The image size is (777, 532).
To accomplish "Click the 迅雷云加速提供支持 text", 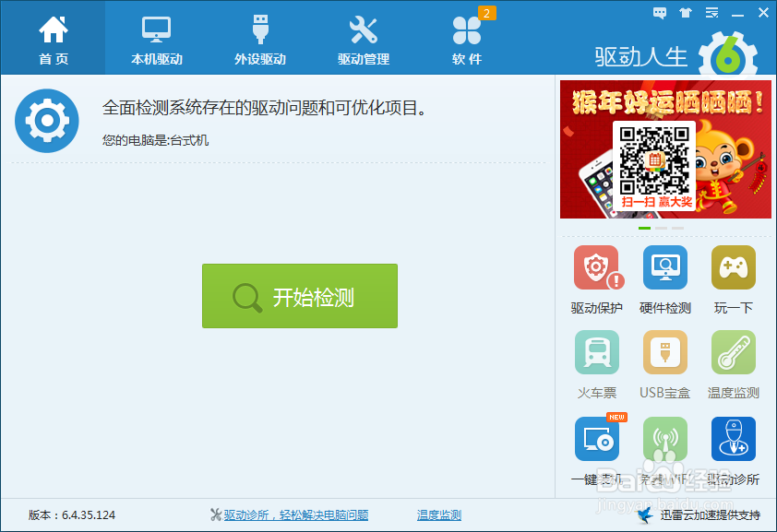I will click(711, 515).
